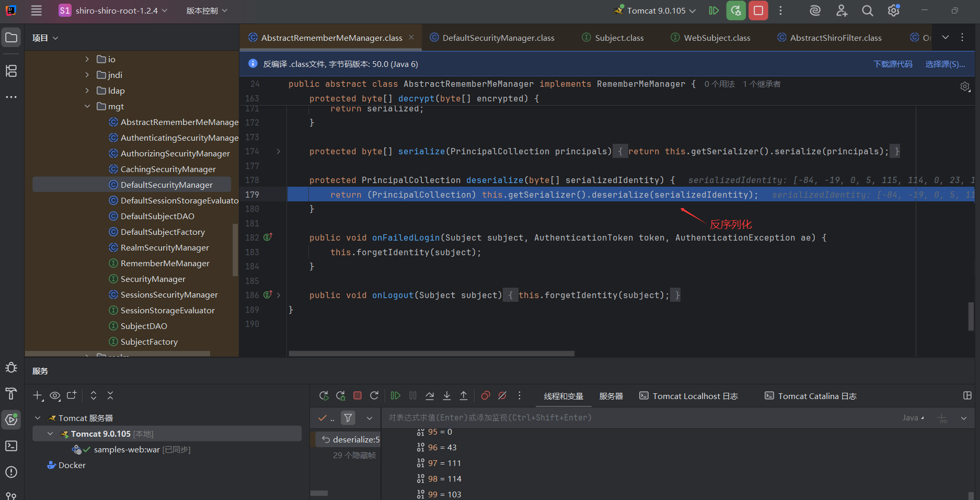Screen dimensions: 980x500
Task: Open the Build hammer tool window
Action: coord(11,394)
